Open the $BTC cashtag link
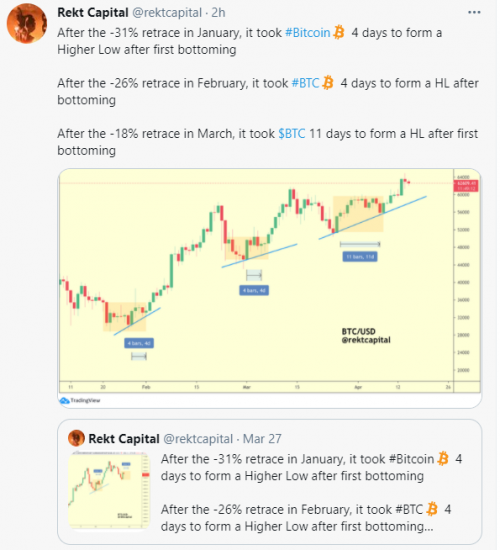500x550 pixels. click(x=292, y=134)
